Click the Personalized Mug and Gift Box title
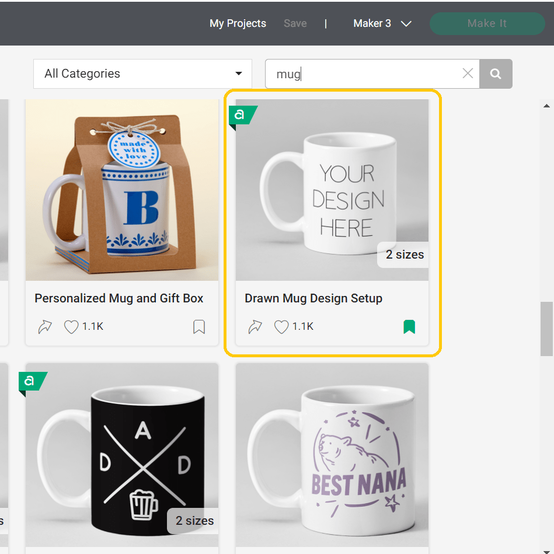 tap(119, 299)
